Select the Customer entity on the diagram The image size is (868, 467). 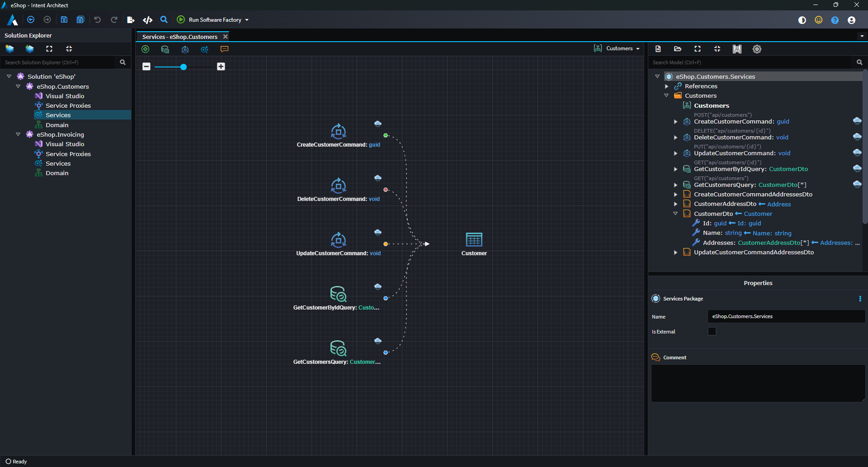474,244
